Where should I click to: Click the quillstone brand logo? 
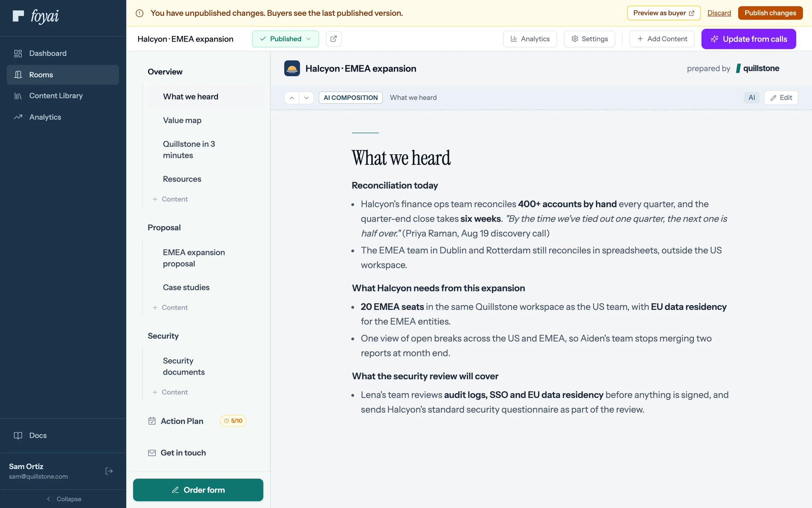point(758,68)
